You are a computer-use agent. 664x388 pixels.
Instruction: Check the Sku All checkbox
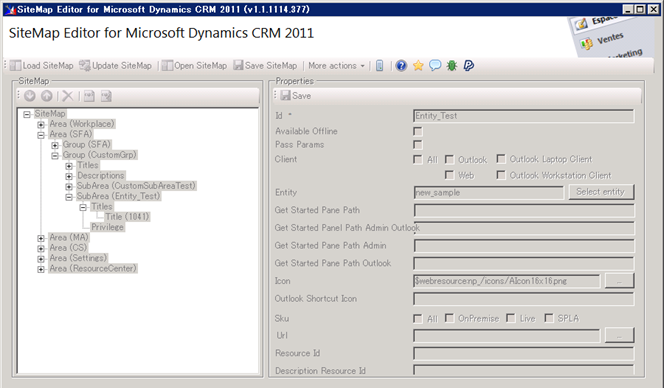(x=418, y=319)
